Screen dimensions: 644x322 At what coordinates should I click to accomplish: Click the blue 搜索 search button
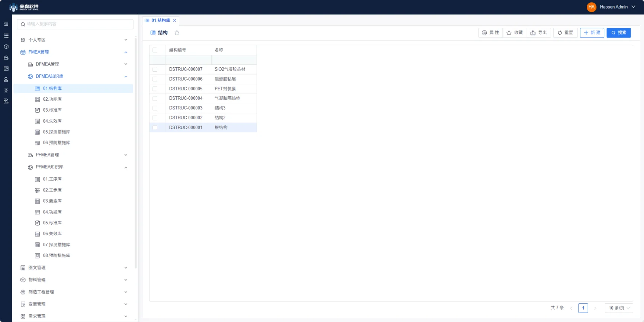coord(619,33)
